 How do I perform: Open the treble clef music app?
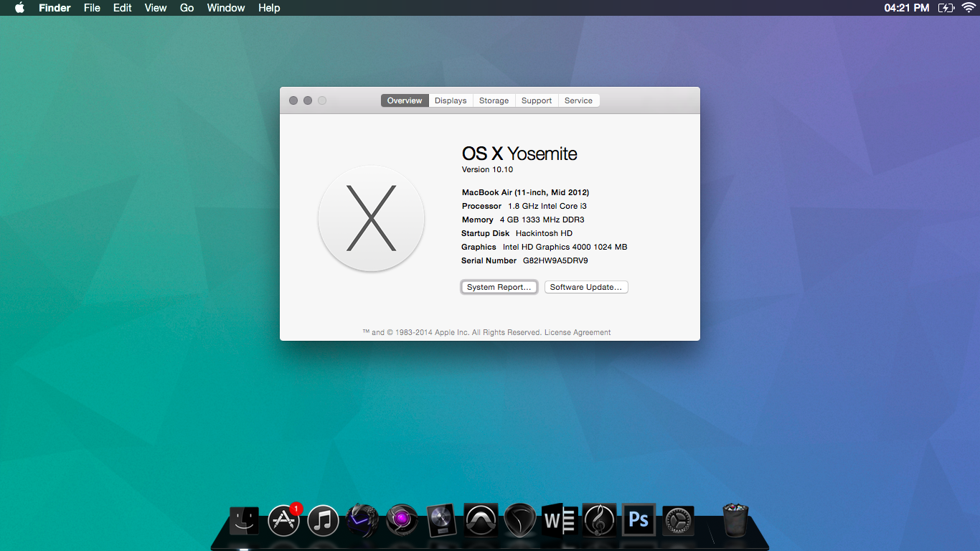click(599, 521)
